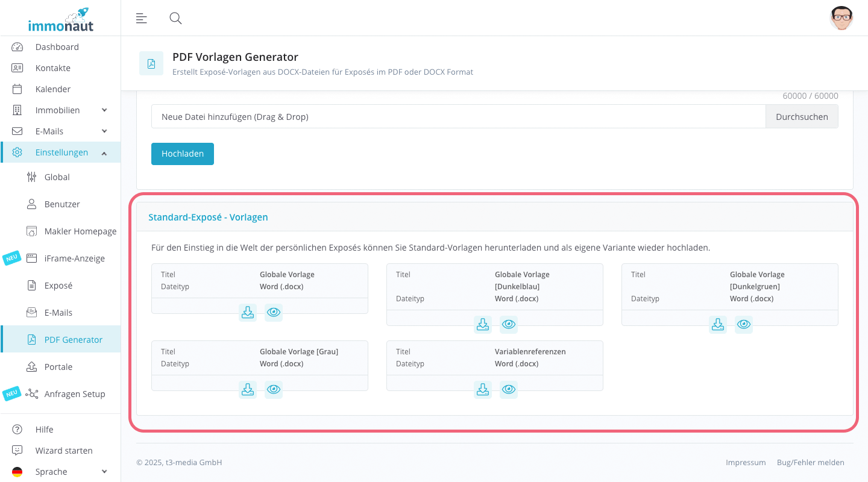Click the Hilfe question mark icon
The image size is (868, 482).
click(17, 430)
